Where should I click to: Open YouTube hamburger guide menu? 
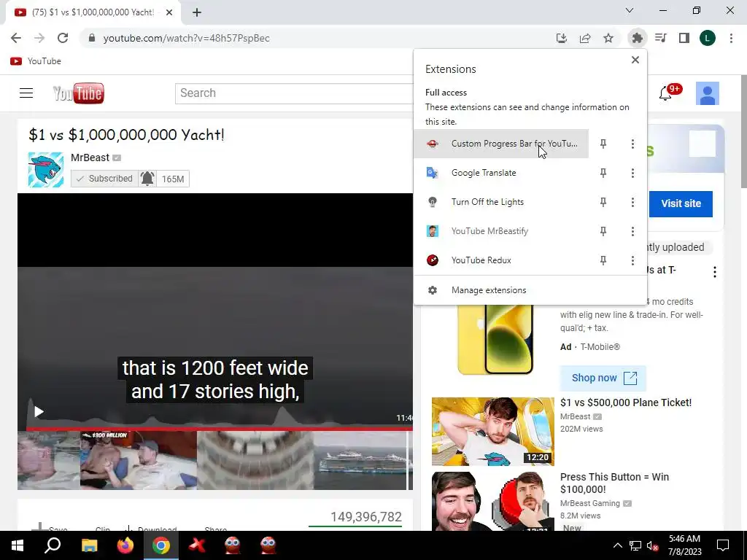tap(26, 93)
